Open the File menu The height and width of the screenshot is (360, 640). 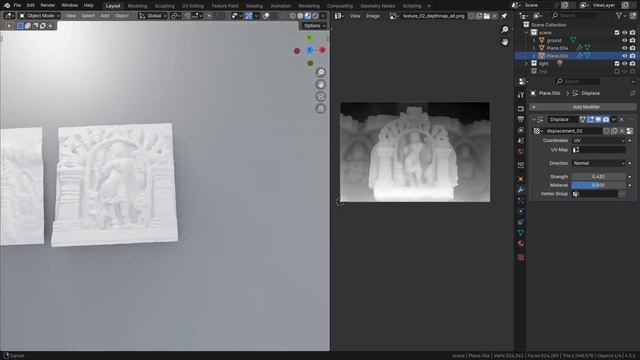(x=17, y=5)
